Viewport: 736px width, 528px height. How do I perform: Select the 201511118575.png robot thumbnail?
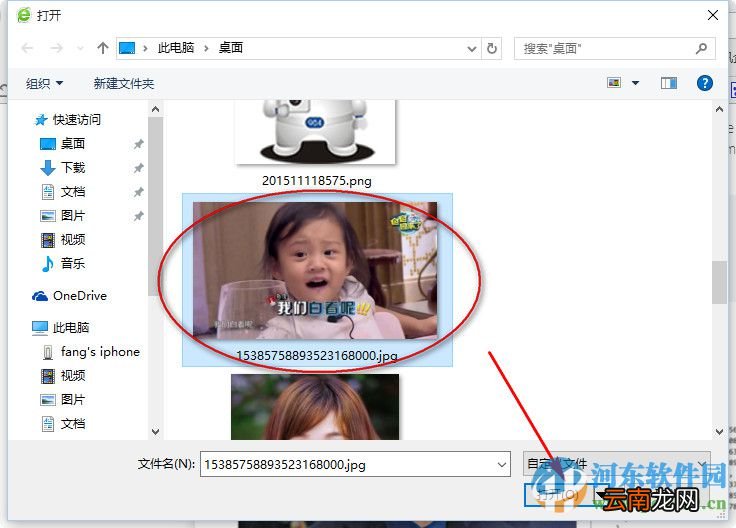(x=315, y=132)
